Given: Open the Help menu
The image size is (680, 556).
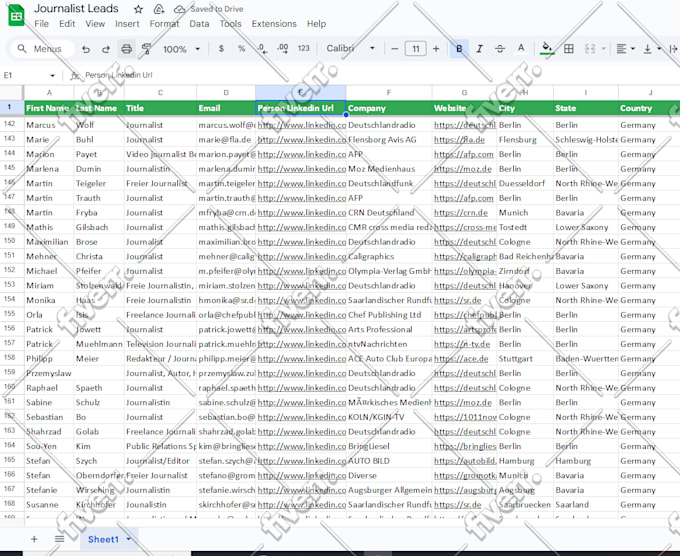Looking at the screenshot, I should (x=316, y=24).
